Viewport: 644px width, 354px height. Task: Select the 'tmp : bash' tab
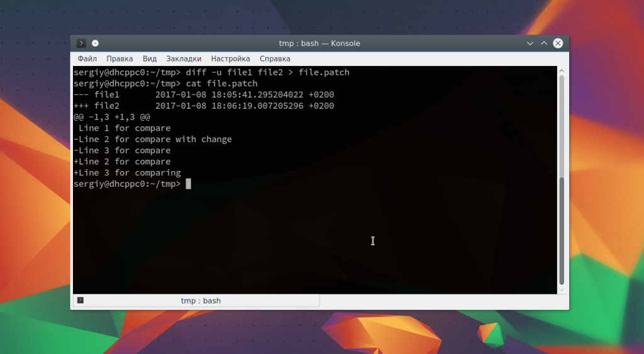coord(196,301)
